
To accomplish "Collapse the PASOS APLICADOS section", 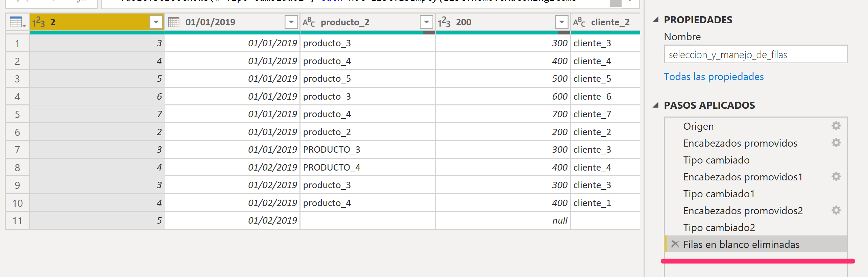I will click(x=656, y=105).
